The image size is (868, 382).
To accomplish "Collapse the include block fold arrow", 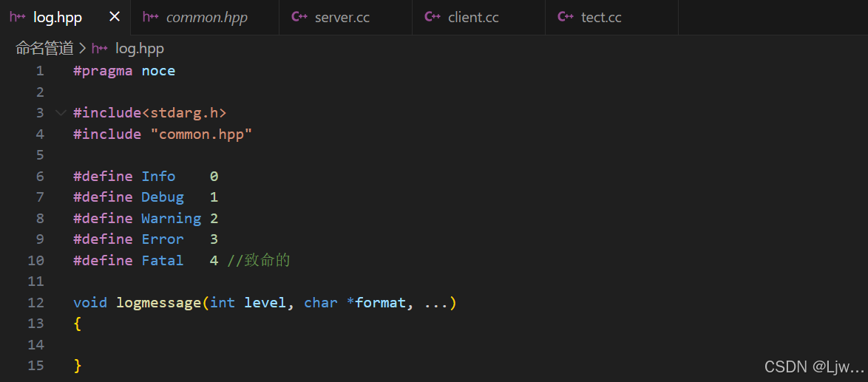I will pyautogui.click(x=61, y=113).
